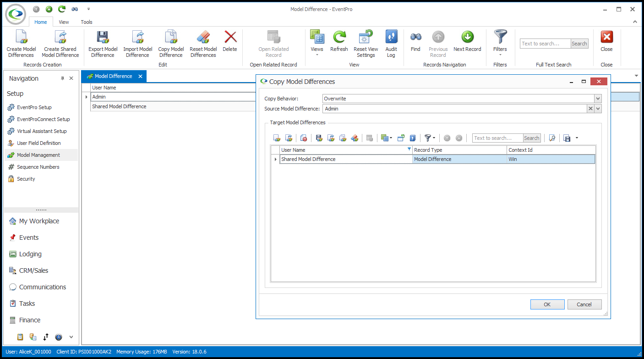The width and height of the screenshot is (644, 359).
Task: Switch to the View ribbon tab
Action: (64, 22)
